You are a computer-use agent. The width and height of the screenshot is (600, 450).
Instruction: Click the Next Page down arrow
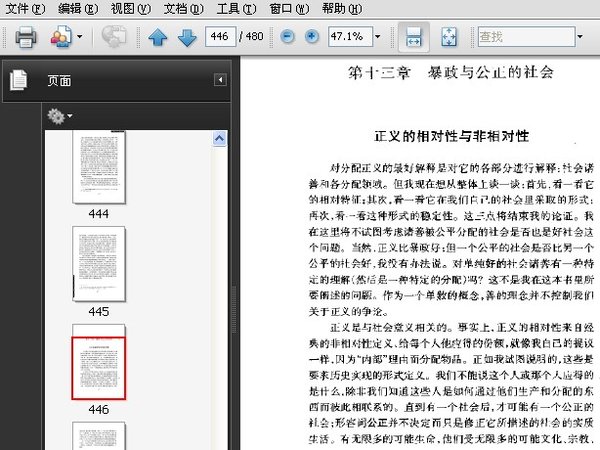(187, 37)
